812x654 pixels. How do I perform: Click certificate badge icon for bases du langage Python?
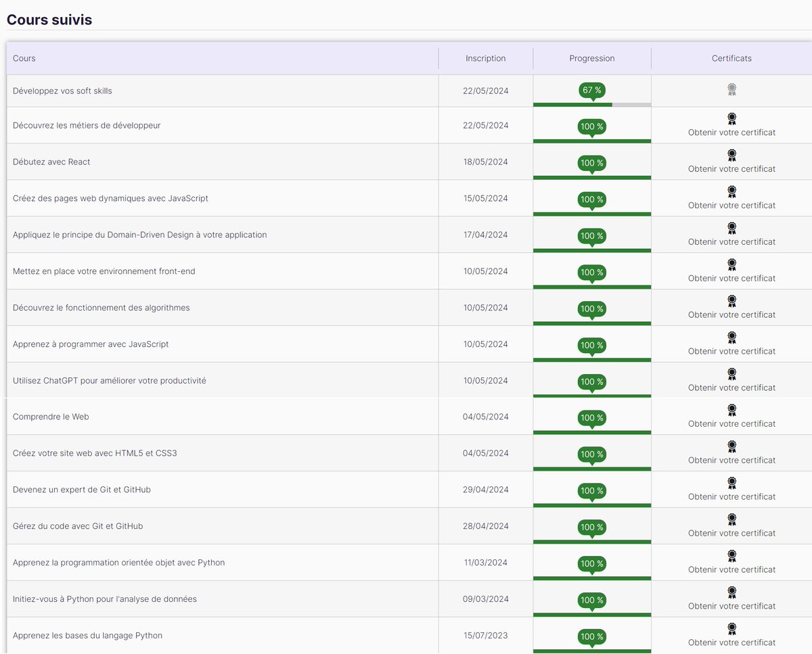tap(731, 630)
